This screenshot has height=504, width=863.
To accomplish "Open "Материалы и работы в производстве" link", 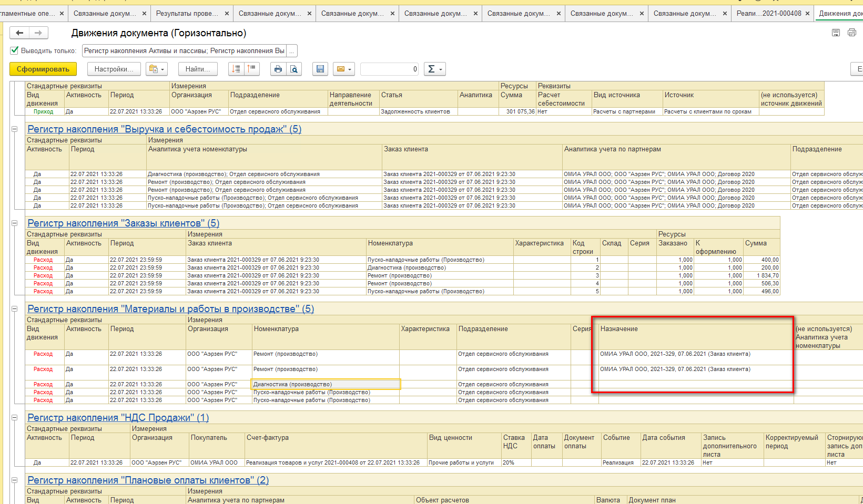I will [170, 309].
